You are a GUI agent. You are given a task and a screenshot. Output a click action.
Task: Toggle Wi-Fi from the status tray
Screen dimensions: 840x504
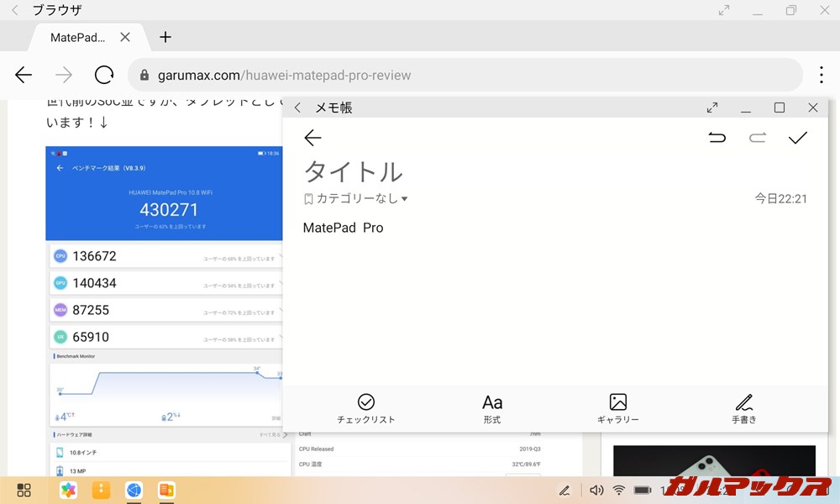click(619, 490)
